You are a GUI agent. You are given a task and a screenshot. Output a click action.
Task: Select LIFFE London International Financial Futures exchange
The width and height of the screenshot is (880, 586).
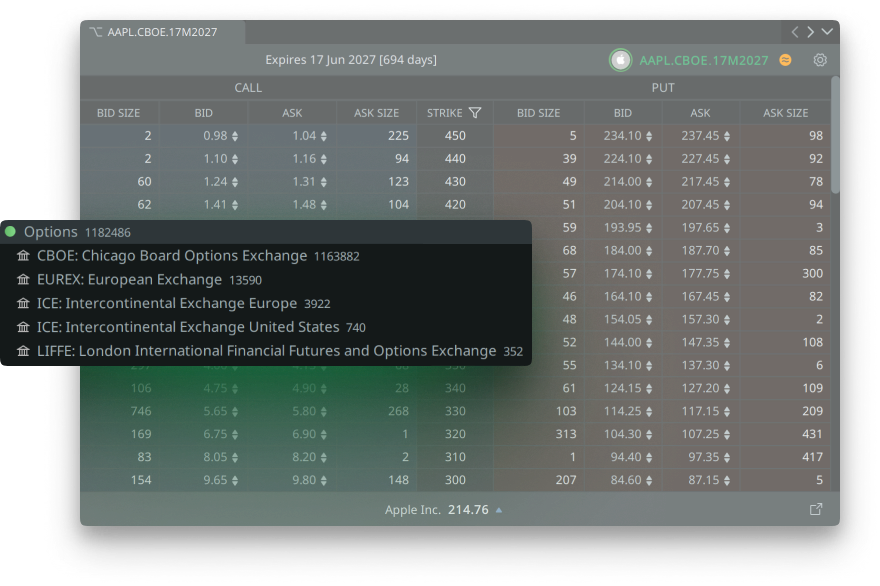coord(266,351)
